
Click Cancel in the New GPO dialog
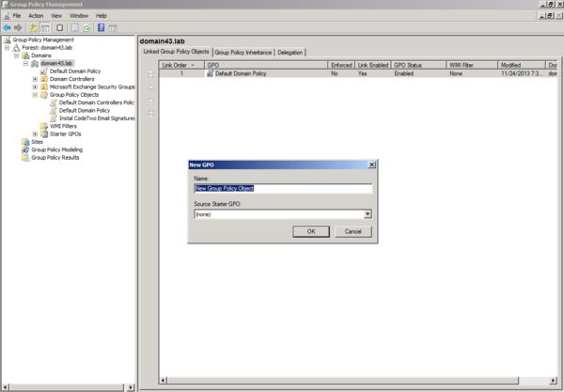[x=353, y=231]
